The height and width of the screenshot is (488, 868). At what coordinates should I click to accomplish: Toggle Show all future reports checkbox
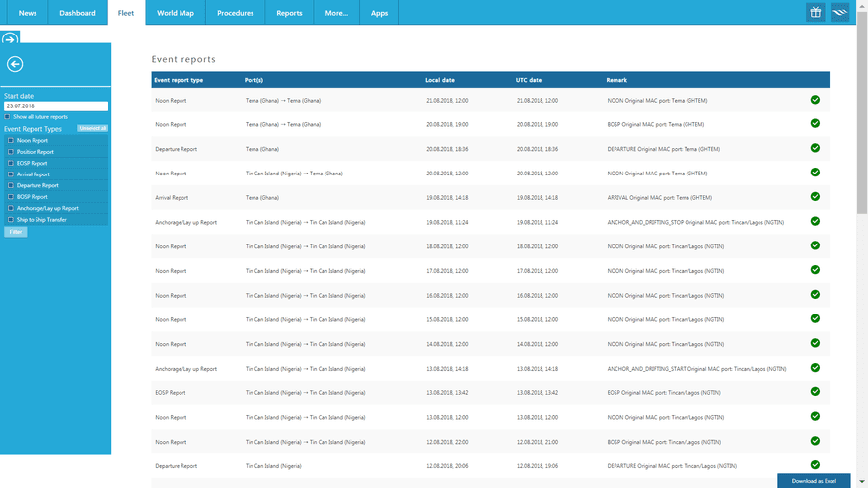[7, 116]
